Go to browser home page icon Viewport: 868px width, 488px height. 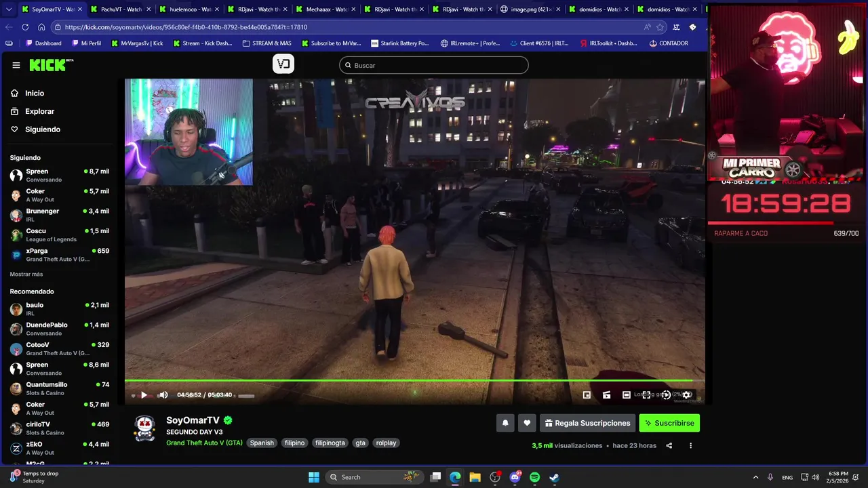41,27
